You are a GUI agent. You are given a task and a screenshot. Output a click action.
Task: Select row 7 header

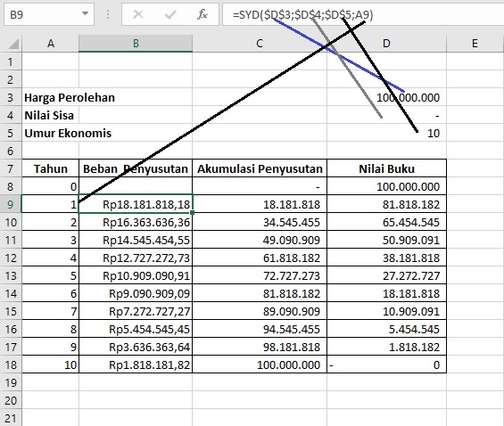coord(11,168)
